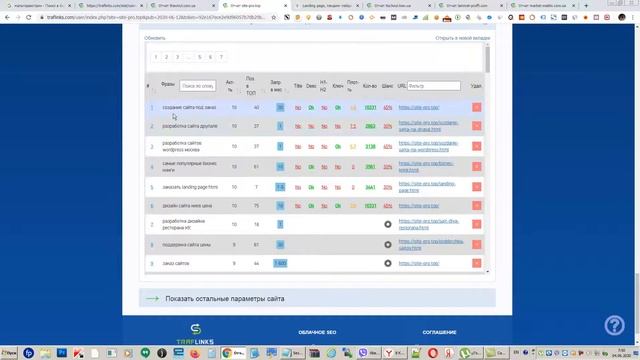Click the Кол-во value for 'дизайн сайта киев цена'
Screen dimensions: 640x360
[370, 206]
